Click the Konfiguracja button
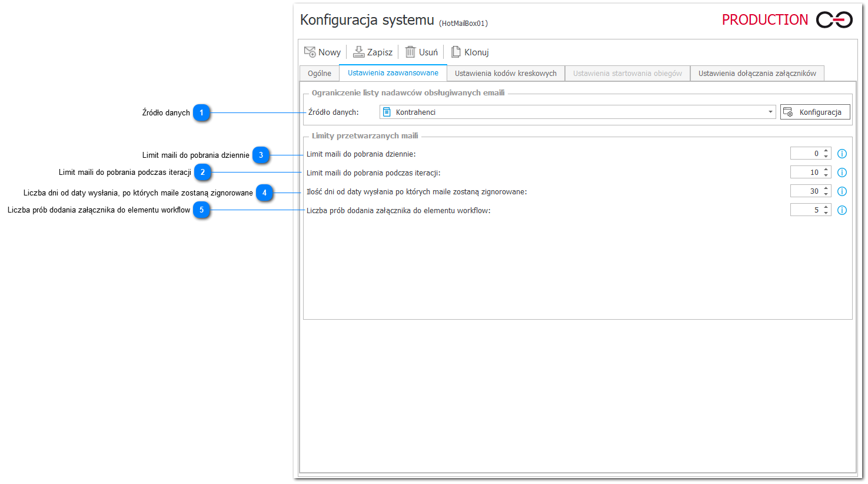 (x=815, y=112)
